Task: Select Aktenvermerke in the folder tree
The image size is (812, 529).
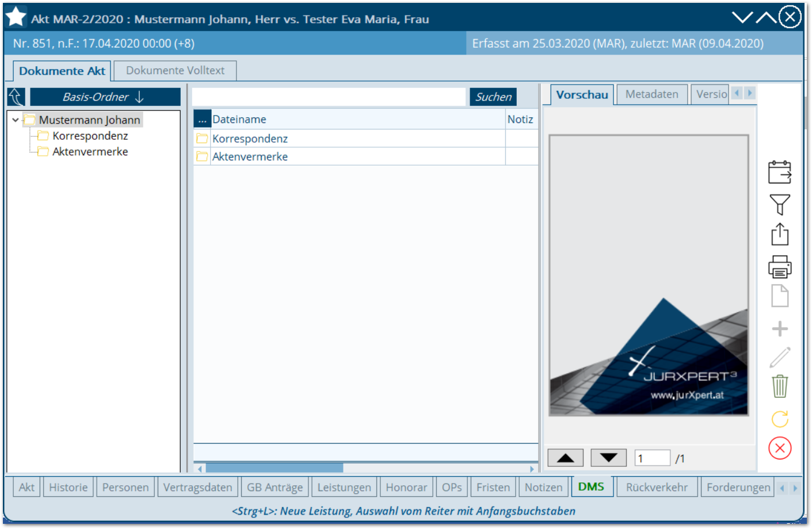Action: point(90,152)
